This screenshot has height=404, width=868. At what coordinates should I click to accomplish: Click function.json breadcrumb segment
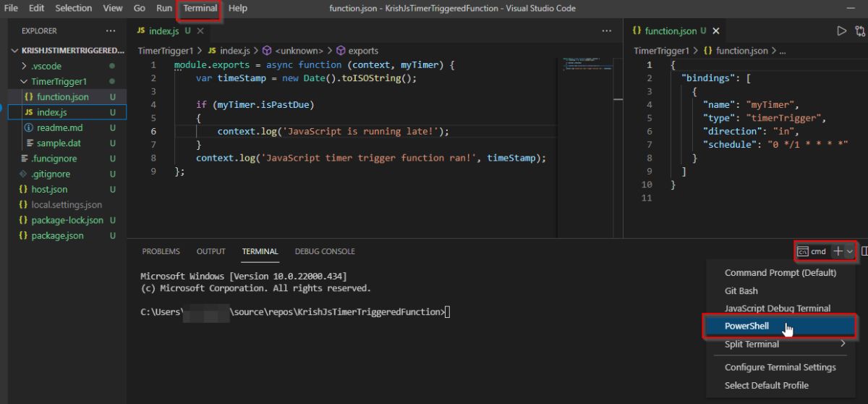point(736,51)
